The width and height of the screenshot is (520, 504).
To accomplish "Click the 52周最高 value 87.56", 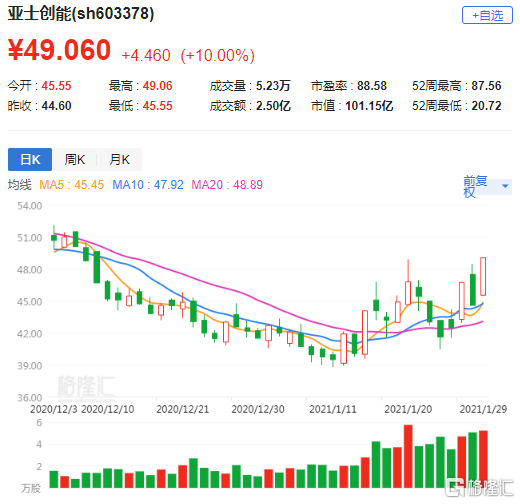I will [486, 86].
